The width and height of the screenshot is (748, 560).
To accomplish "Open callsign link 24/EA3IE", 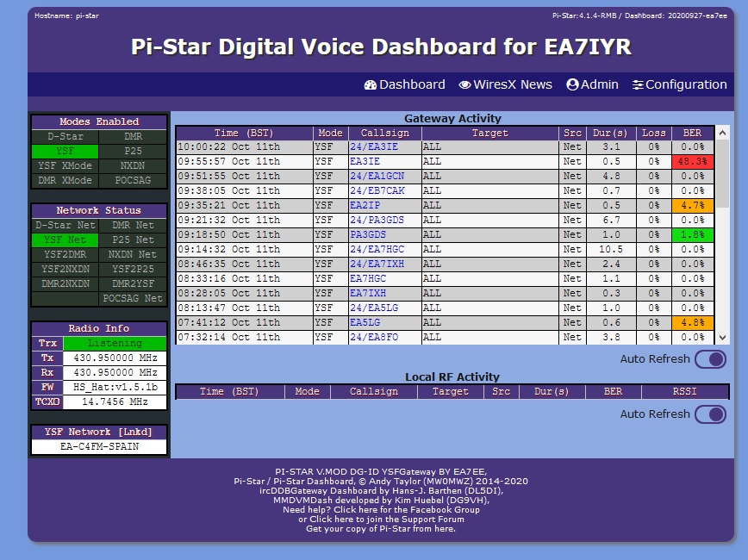I will point(374,147).
